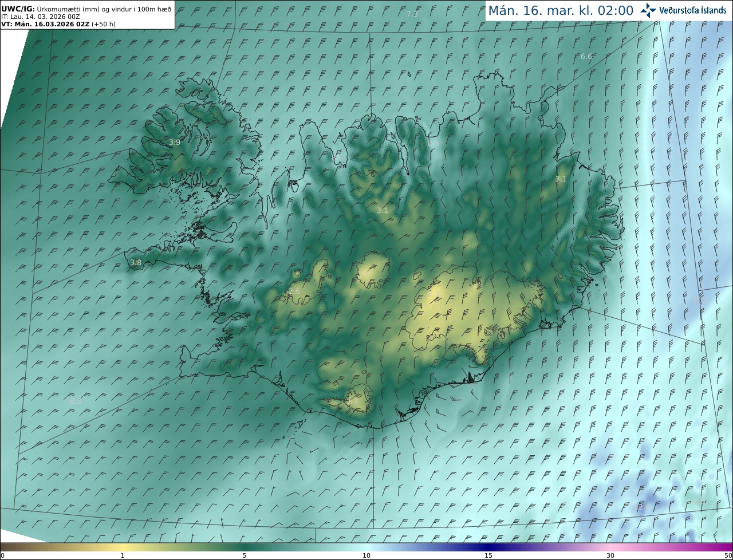Click the 2.6 value on Langjökull glacier
Viewport: 733px width, 560px height.
[x=294, y=291]
